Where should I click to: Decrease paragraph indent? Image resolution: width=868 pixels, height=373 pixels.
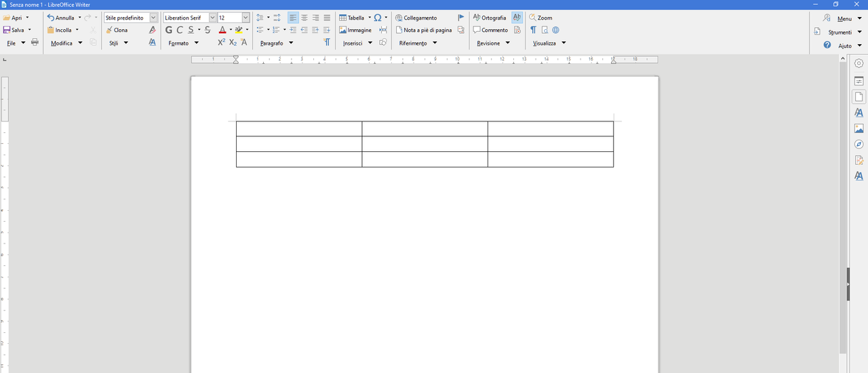click(x=304, y=30)
